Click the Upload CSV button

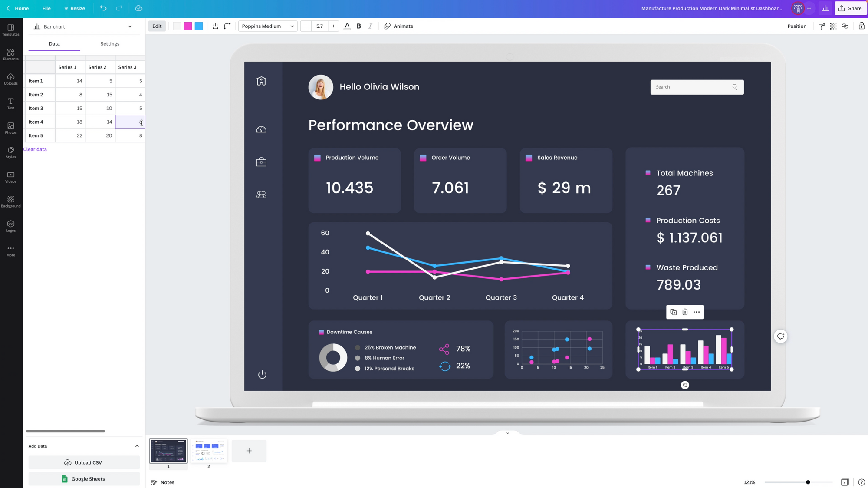(x=84, y=462)
